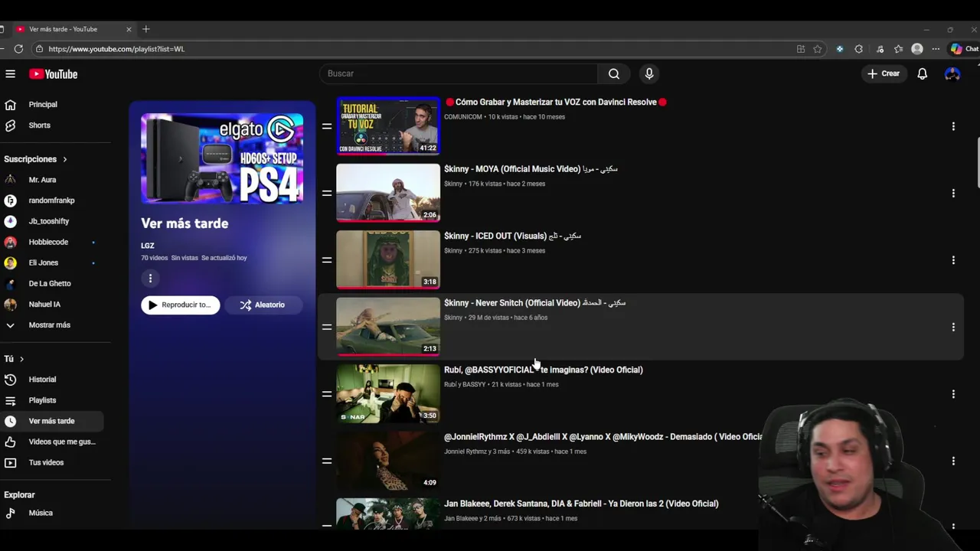Click Reproducir todo playlist button
The height and width of the screenshot is (551, 980).
(181, 305)
